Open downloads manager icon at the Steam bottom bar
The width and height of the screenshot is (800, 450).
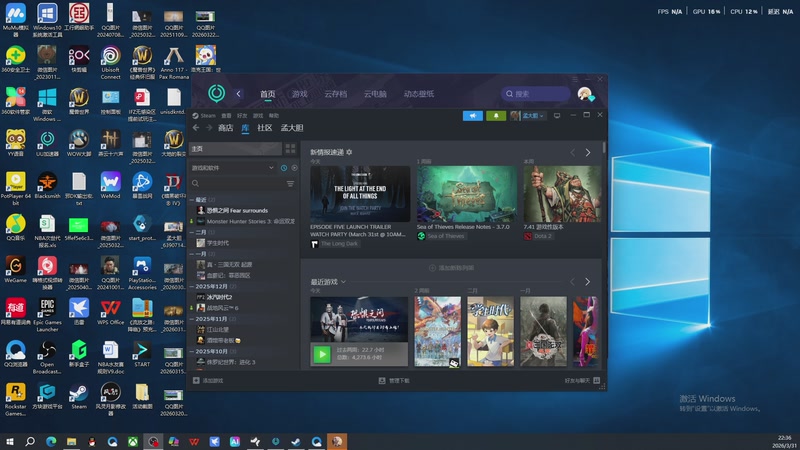(x=382, y=380)
